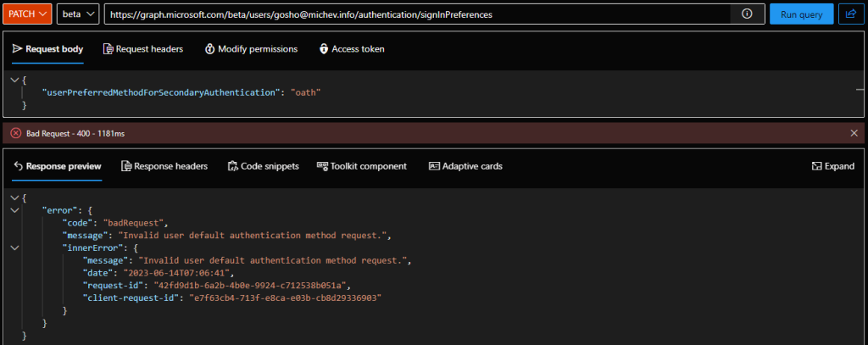This screenshot has height=345, width=868.
Task: Dismiss the Bad Request error banner
Action: 854,133
